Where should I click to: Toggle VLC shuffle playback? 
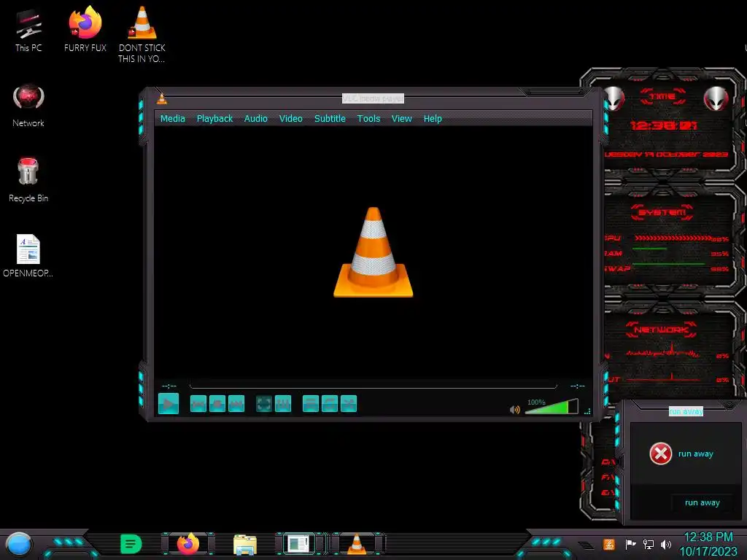(349, 404)
